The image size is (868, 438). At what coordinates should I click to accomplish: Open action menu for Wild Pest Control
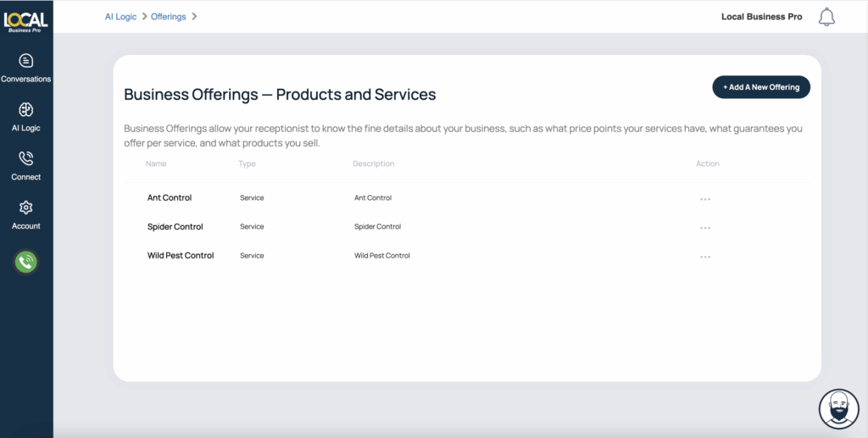704,257
